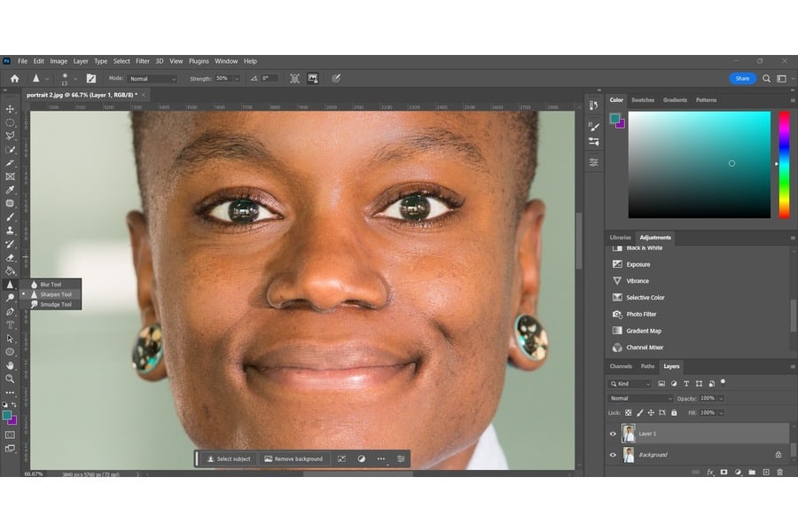
Task: Toggle Sample All Layers in options bar
Action: 294,78
